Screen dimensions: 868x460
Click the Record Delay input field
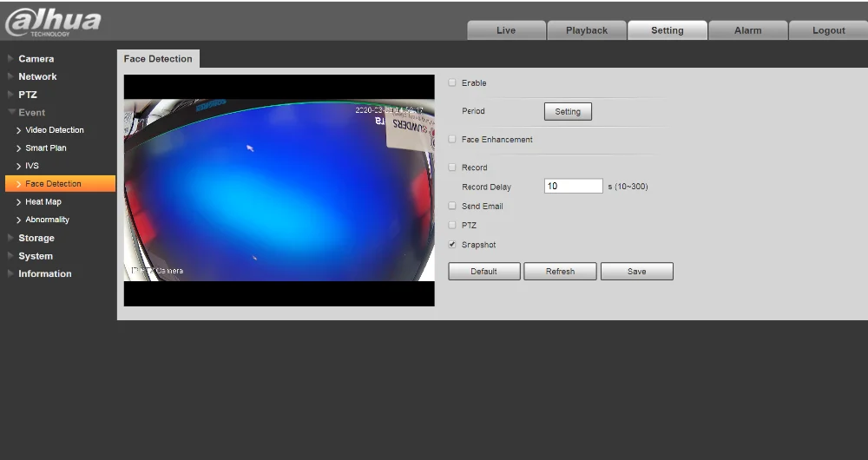tap(574, 186)
